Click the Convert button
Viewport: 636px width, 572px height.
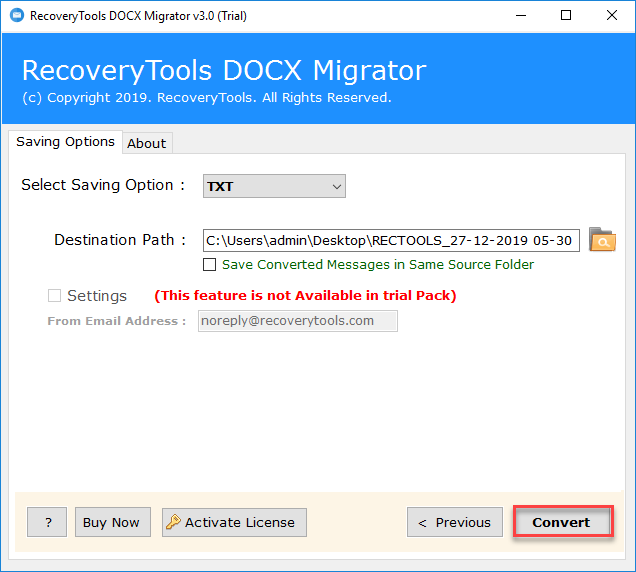(x=563, y=522)
